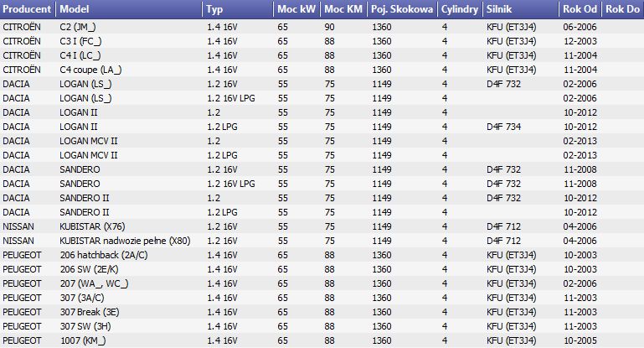Select the PEUGEOT 207 (WA_, WC_) row
Viewport: 644px width, 348px height.
pyautogui.click(x=322, y=283)
